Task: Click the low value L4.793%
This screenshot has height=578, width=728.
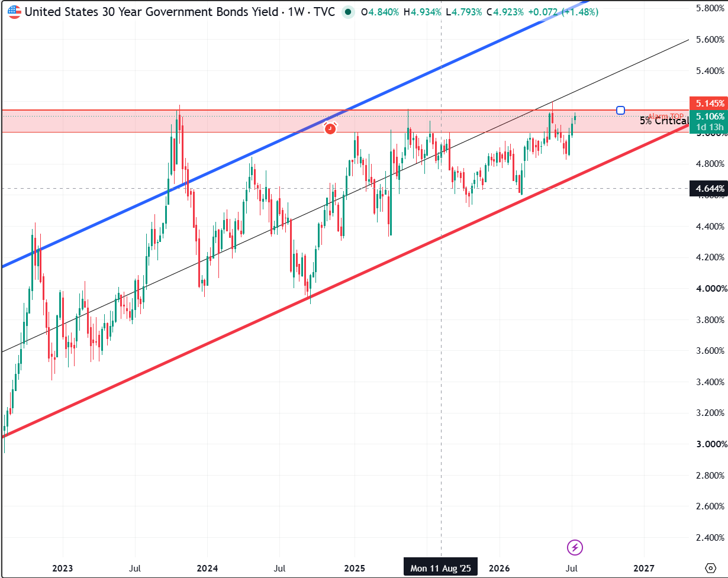Action: pyautogui.click(x=463, y=12)
